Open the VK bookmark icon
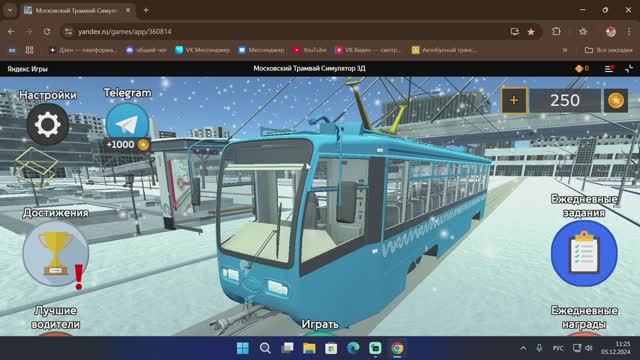The width and height of the screenshot is (640, 360). [x=12, y=50]
